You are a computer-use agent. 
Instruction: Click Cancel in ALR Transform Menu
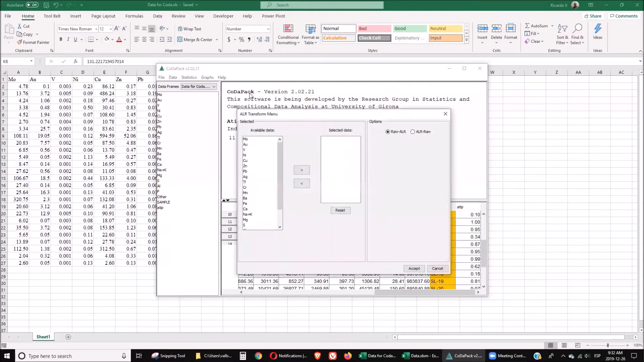(x=437, y=268)
